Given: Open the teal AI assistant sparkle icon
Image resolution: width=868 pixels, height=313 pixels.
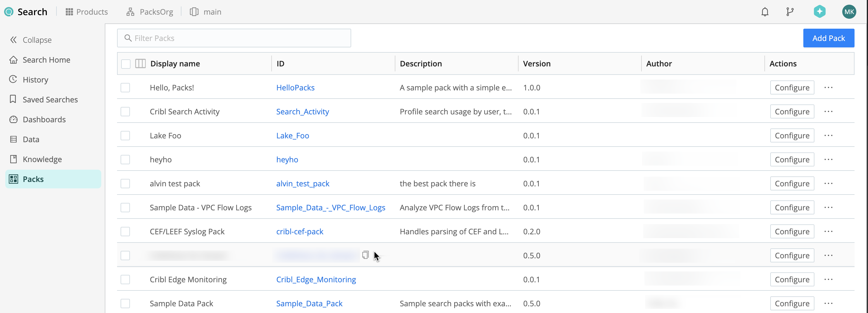Looking at the screenshot, I should 819,12.
